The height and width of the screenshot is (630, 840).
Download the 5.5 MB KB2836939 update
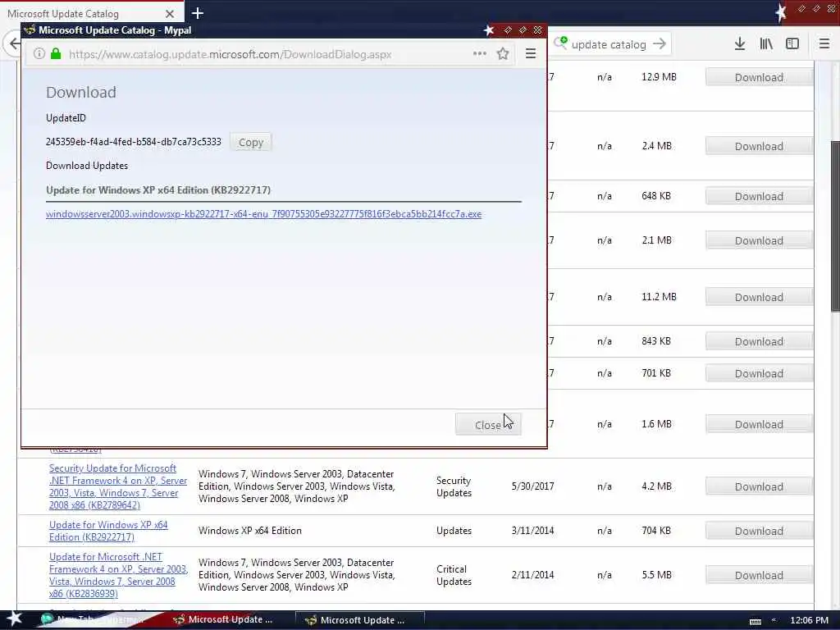(759, 575)
